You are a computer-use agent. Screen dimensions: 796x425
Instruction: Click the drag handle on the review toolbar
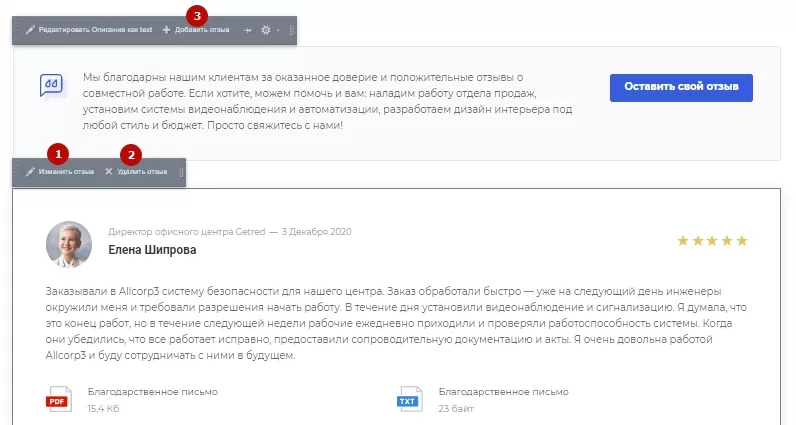(x=181, y=172)
